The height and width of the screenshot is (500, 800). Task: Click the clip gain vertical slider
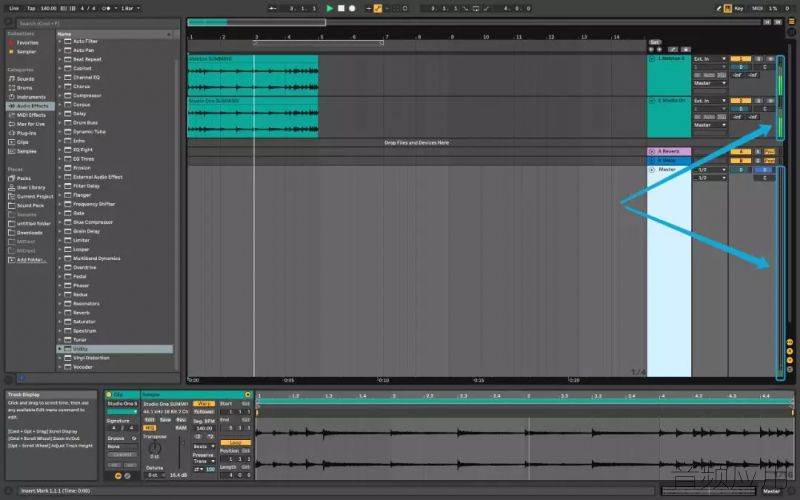tap(179, 453)
